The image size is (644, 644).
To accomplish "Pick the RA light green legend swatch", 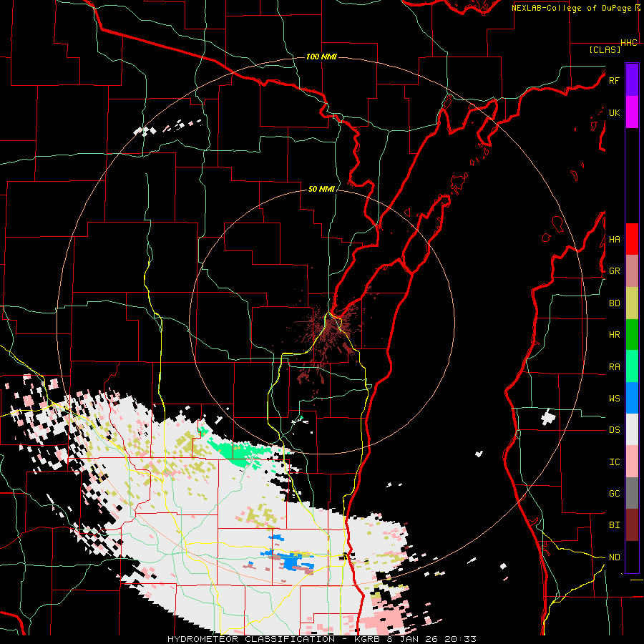I will (x=632, y=366).
